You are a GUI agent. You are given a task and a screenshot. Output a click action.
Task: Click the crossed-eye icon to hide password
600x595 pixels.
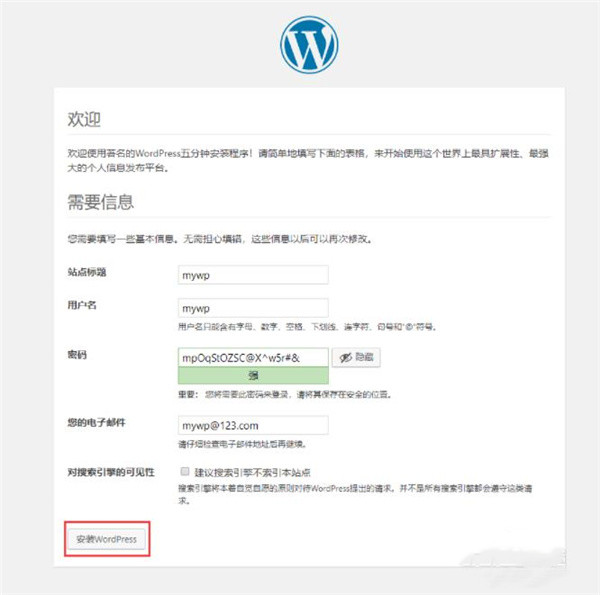pos(346,358)
